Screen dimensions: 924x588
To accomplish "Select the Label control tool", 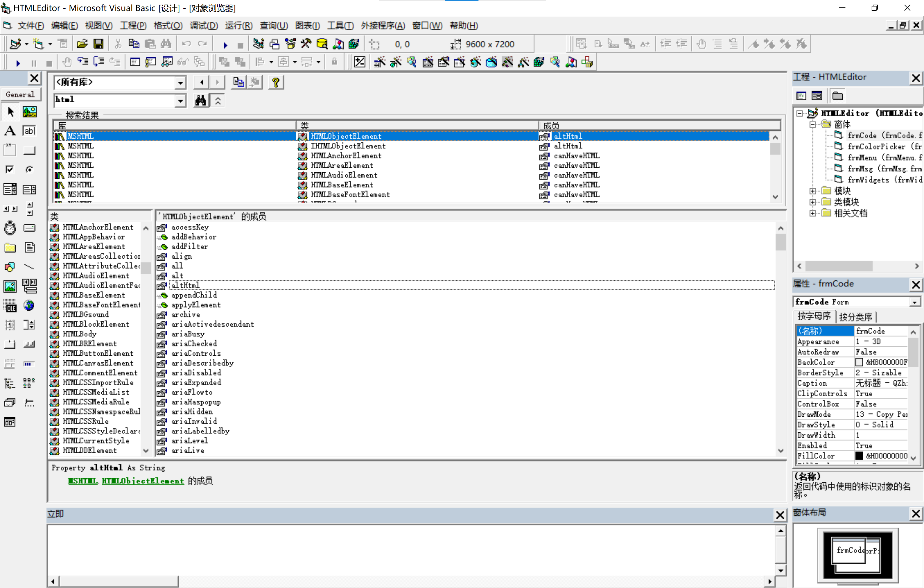I will [x=10, y=131].
